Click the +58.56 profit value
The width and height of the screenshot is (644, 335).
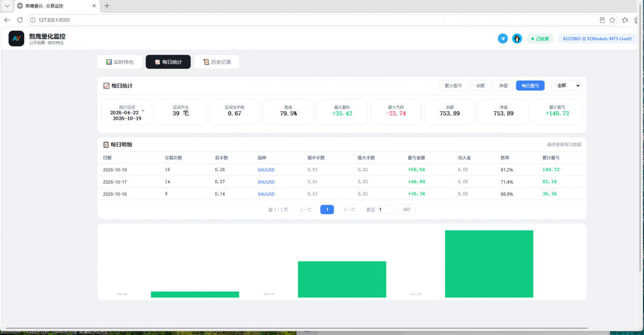click(x=416, y=170)
